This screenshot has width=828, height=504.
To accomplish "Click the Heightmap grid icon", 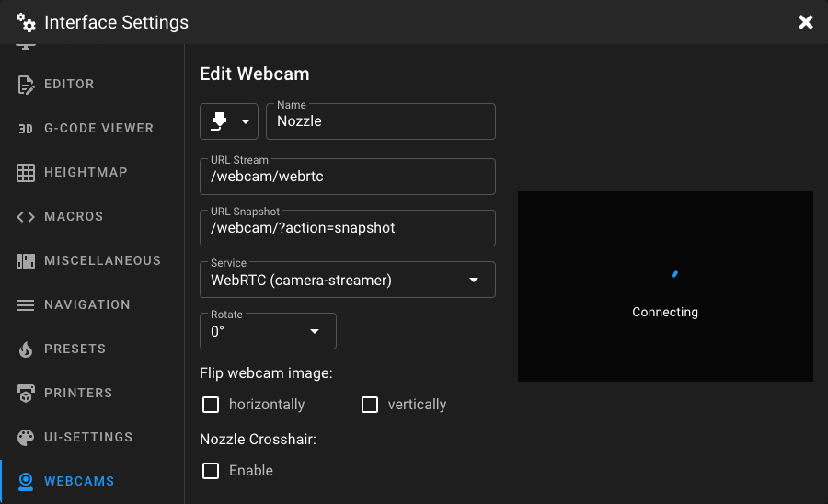I will click(26, 173).
